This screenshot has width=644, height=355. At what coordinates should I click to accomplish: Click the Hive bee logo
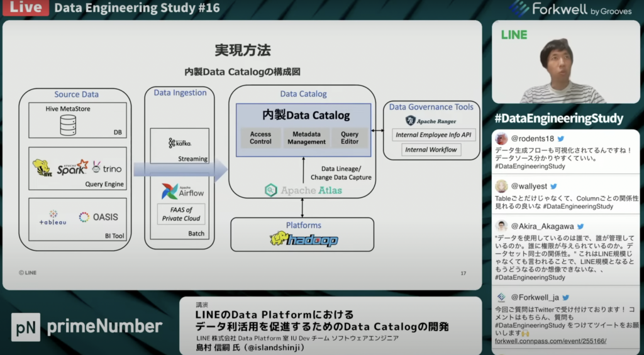click(x=42, y=168)
